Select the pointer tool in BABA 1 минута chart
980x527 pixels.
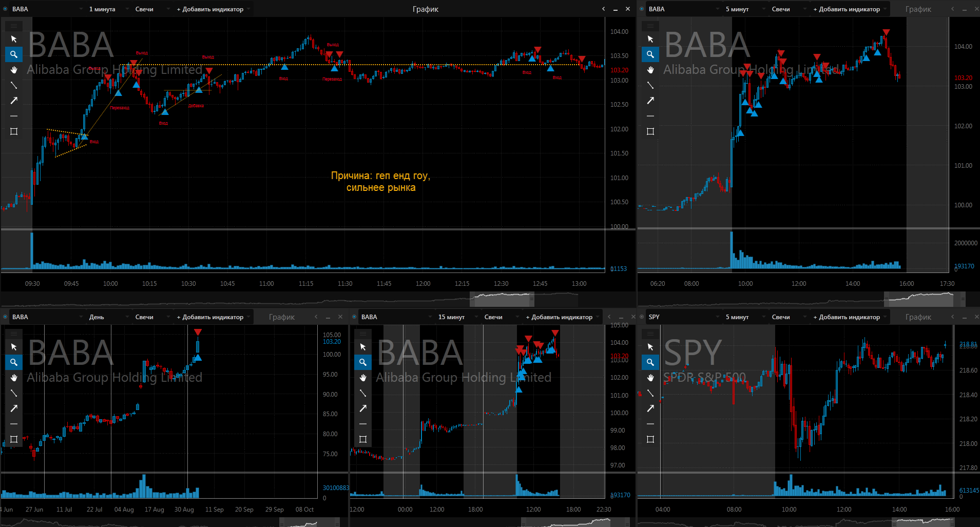[14, 39]
